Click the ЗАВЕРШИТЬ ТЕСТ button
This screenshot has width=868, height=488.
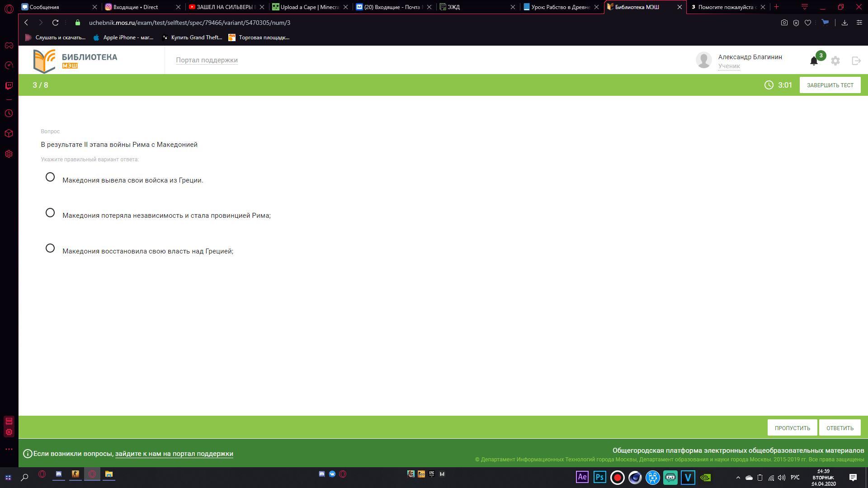[830, 85]
